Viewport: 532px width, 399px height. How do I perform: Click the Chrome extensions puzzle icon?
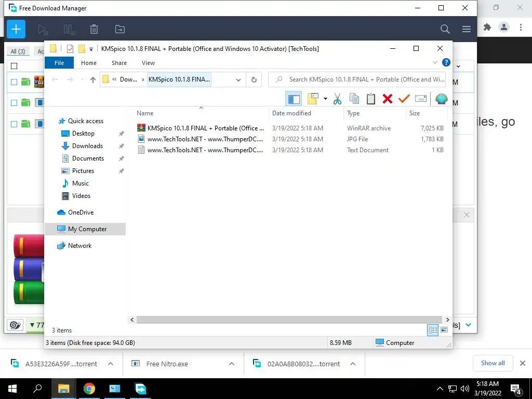487,27
